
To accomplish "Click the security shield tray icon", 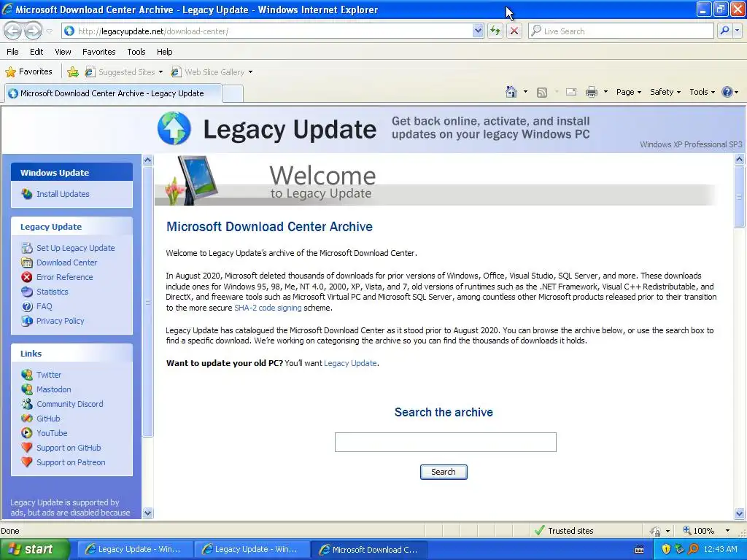I will pos(666,549).
